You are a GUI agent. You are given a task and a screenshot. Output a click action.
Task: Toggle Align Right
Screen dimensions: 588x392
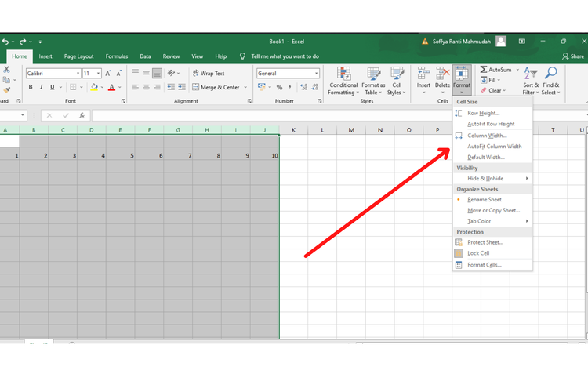tap(157, 87)
